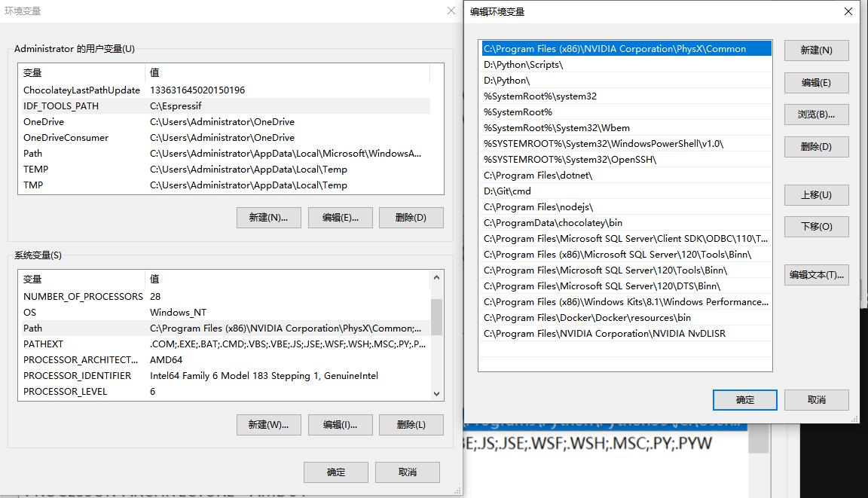This screenshot has height=498, width=868.
Task: Select the PROCESSOR_ARCHITECT... system variable
Action: [225, 359]
